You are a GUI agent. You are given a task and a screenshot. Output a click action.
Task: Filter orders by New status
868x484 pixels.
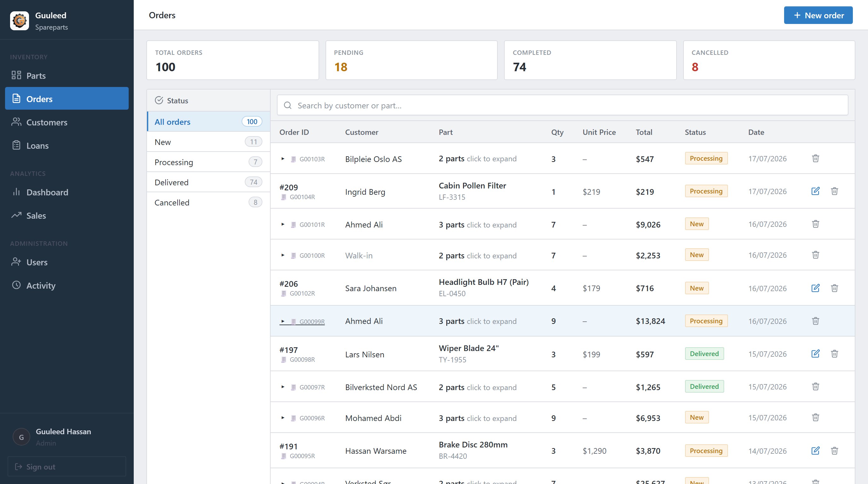pos(208,142)
